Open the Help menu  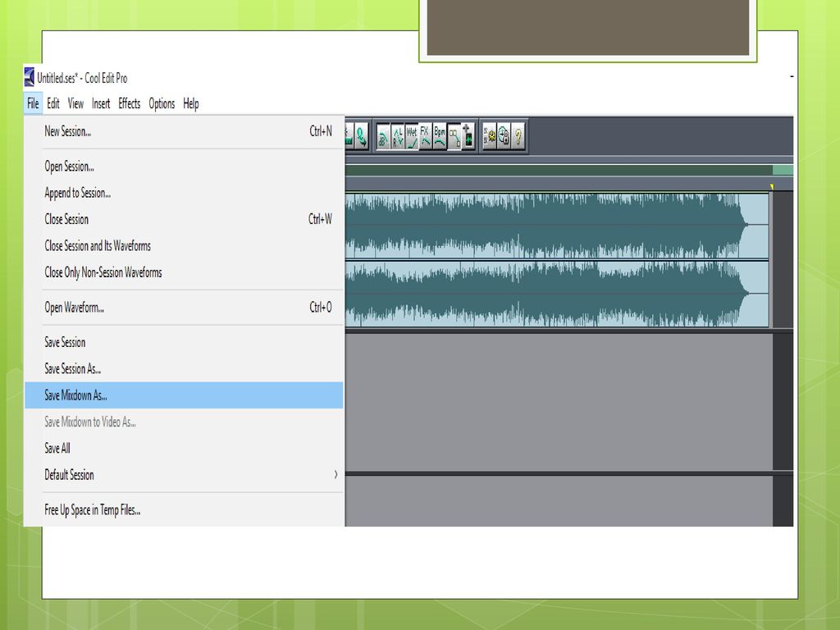click(190, 103)
